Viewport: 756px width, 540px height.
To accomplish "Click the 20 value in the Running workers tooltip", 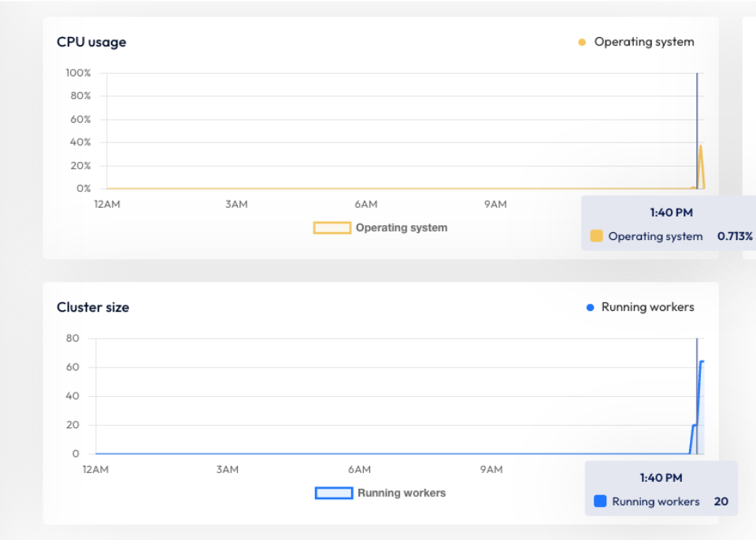I will pos(720,501).
